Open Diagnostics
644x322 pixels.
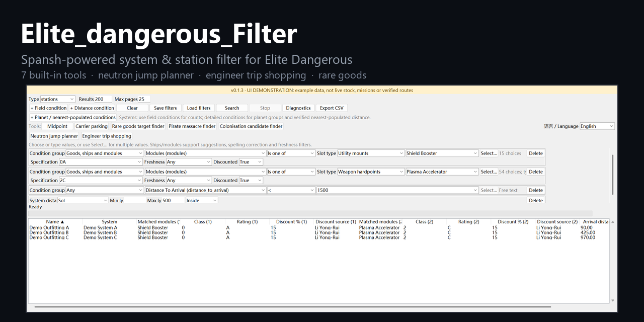click(298, 108)
